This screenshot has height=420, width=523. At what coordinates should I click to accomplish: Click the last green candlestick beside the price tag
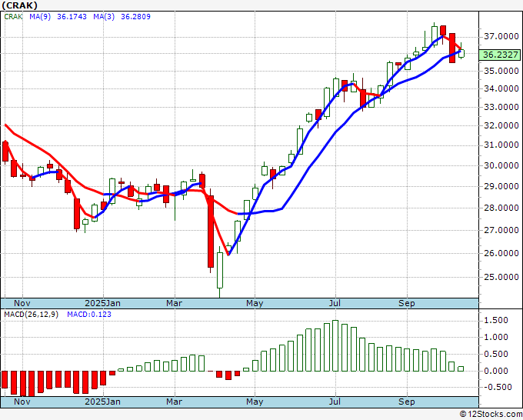tap(461, 53)
